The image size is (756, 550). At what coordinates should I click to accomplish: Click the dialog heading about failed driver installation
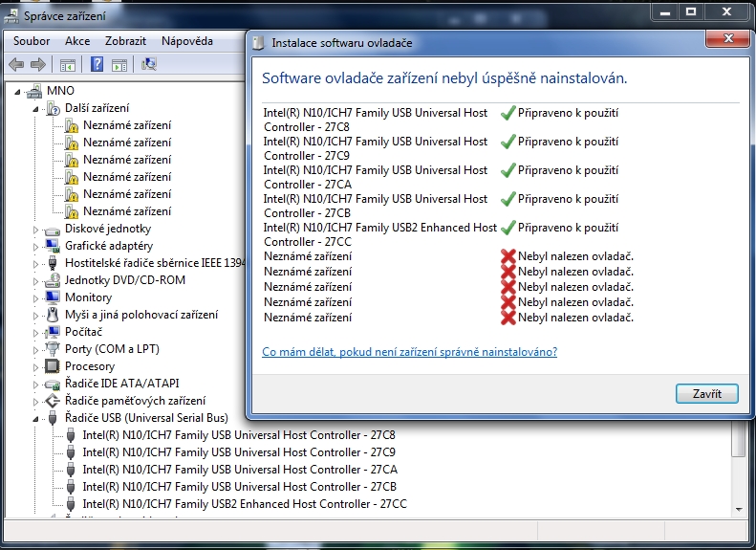coord(444,78)
